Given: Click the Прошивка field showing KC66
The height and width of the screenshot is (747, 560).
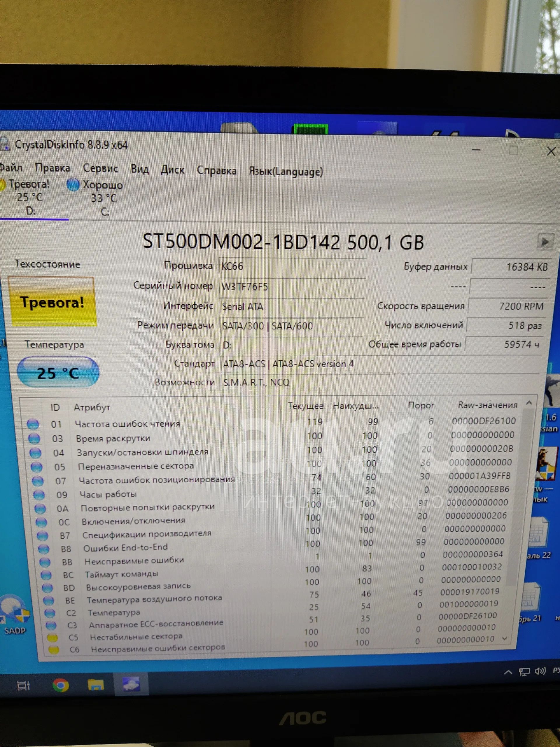Looking at the screenshot, I should pos(292,266).
